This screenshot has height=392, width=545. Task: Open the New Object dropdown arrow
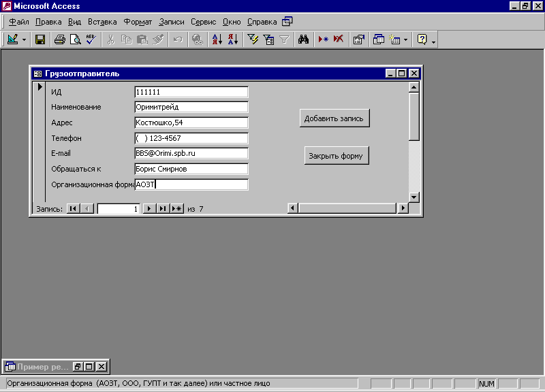[405, 39]
